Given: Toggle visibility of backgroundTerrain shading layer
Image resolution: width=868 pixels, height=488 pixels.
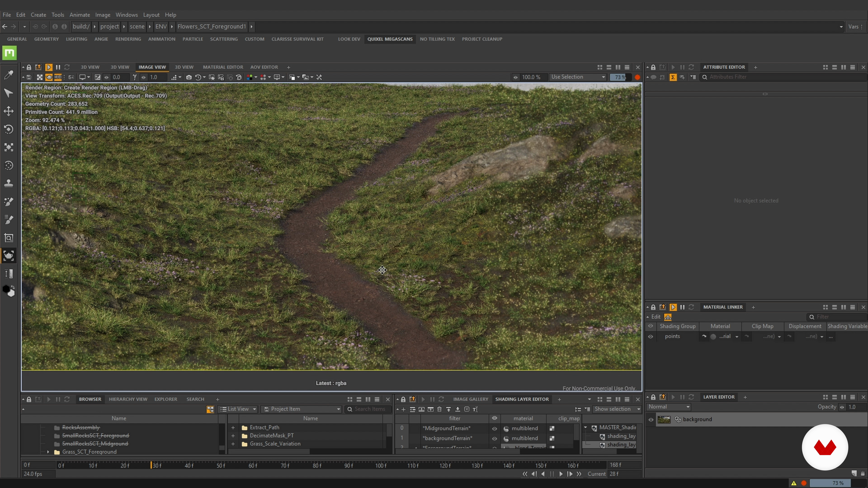Looking at the screenshot, I should (494, 439).
